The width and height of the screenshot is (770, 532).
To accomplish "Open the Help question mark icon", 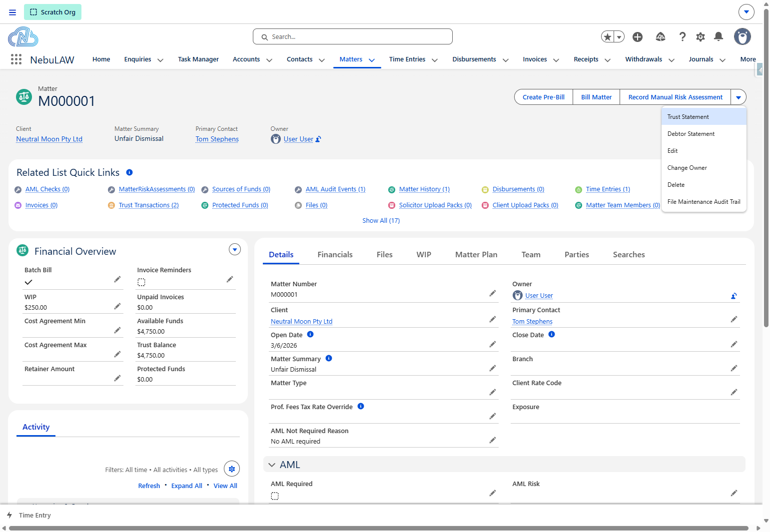I will click(683, 37).
